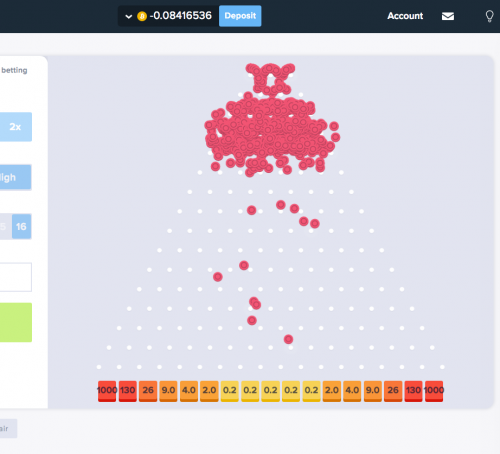Click the green bet button

click(16, 322)
